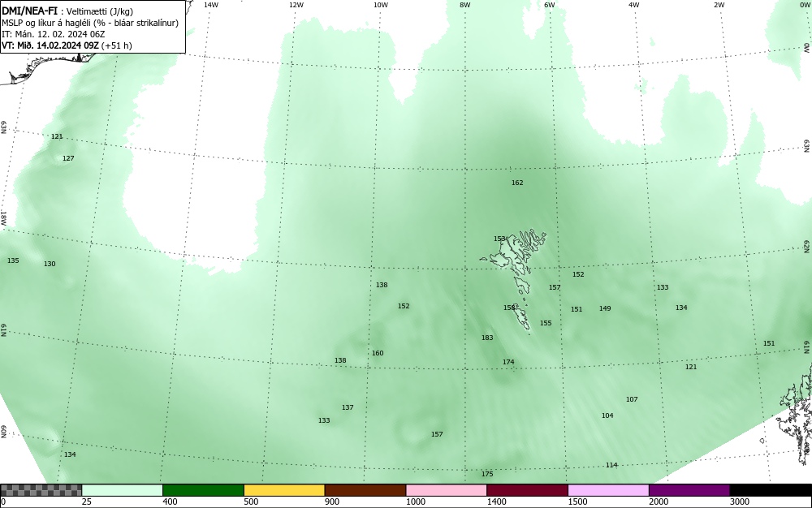The width and height of the screenshot is (812, 508).
Task: Select the 183 value on the map
Action: (x=486, y=338)
